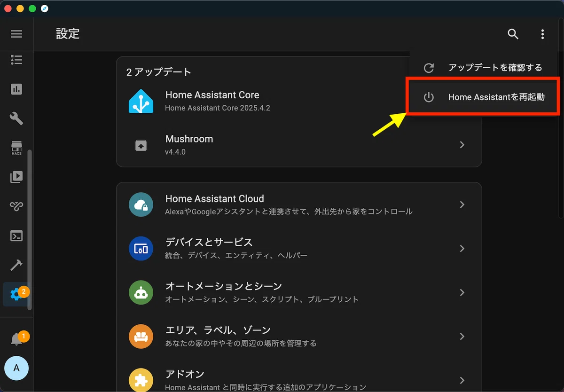
Task: Open the to-do list sidebar icon
Action: click(16, 60)
